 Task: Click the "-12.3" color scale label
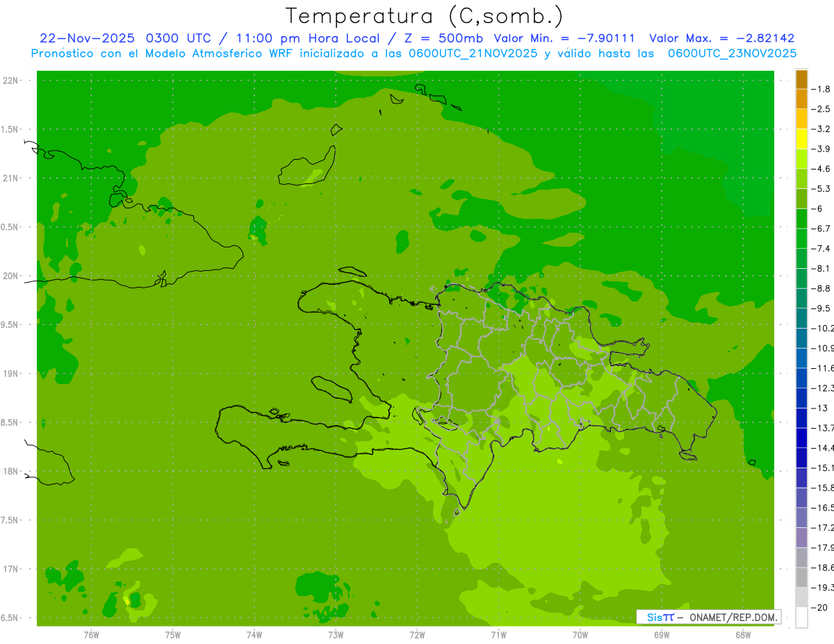[822, 388]
